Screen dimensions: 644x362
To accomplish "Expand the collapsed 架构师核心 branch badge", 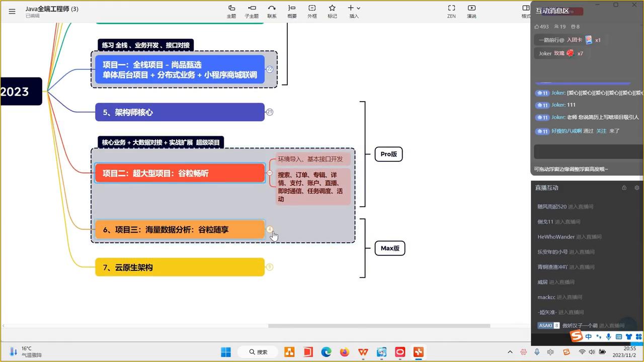I will click(270, 112).
